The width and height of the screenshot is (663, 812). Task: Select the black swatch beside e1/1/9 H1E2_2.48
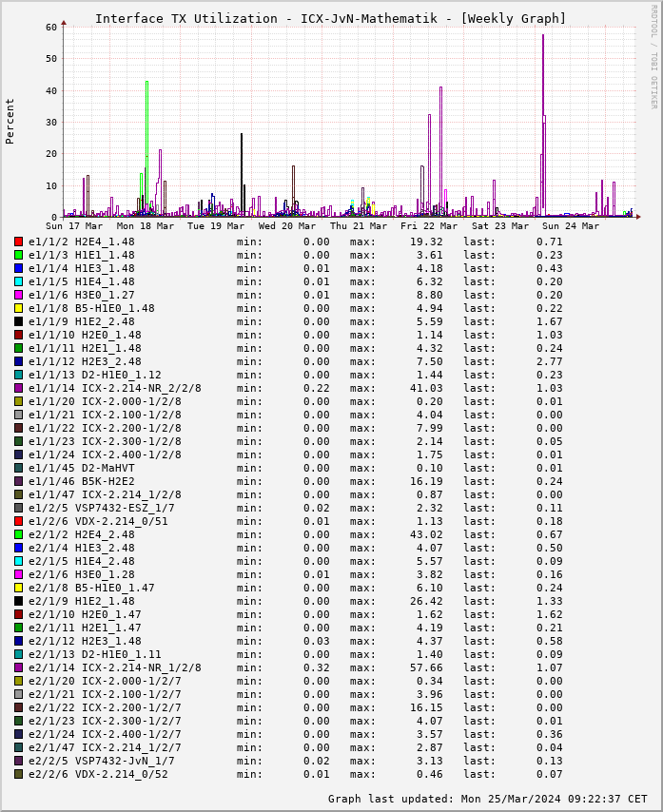(18, 321)
